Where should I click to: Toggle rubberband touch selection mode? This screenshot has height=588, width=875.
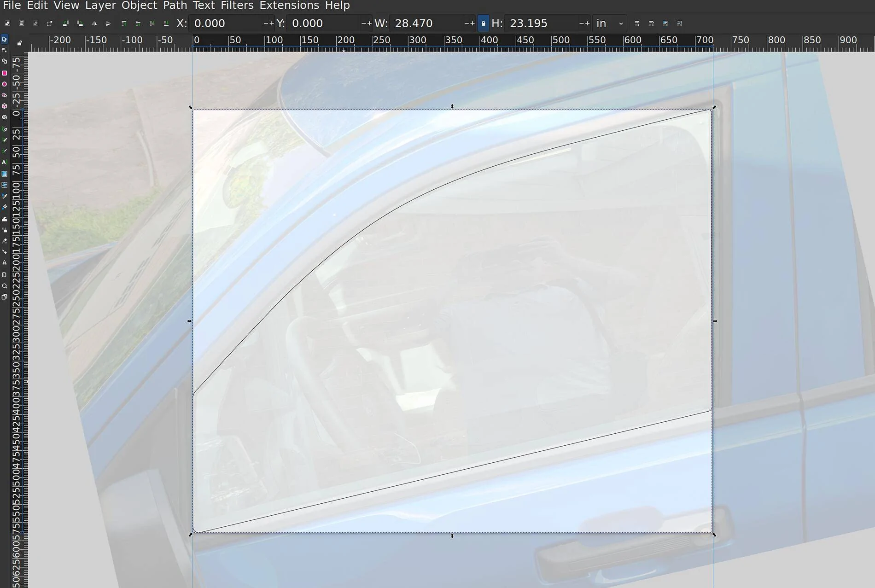[50, 23]
